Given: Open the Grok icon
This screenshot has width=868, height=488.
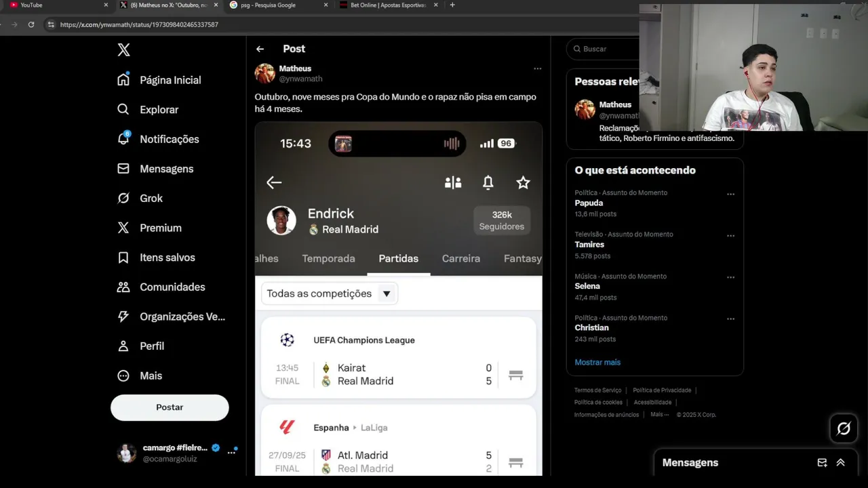Looking at the screenshot, I should [x=123, y=198].
